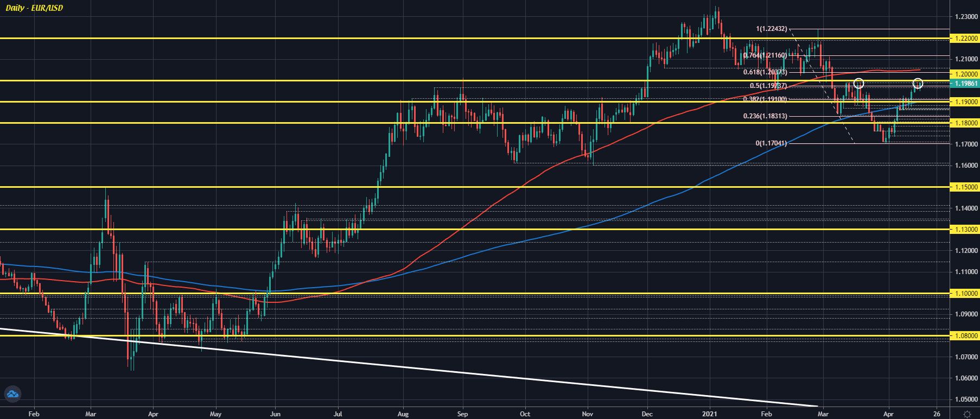This screenshot has width=980, height=419.
Task: Open chart settings gear icon
Action: pos(966,414)
